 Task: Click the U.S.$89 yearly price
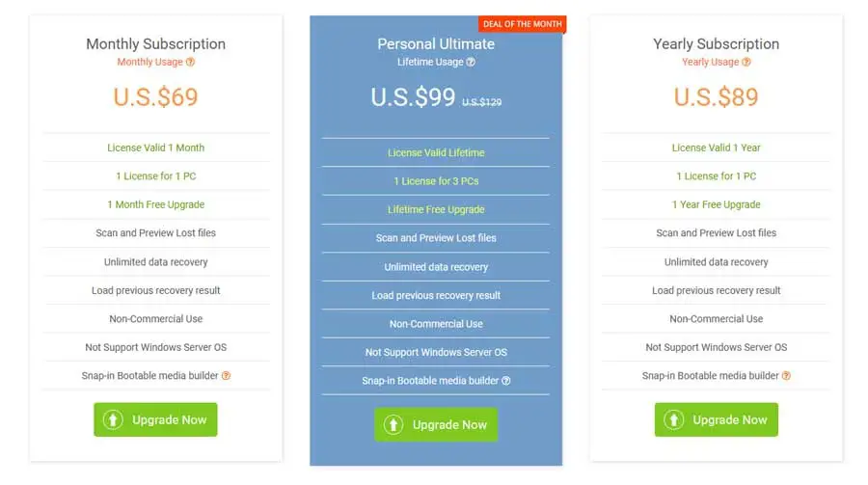point(716,96)
